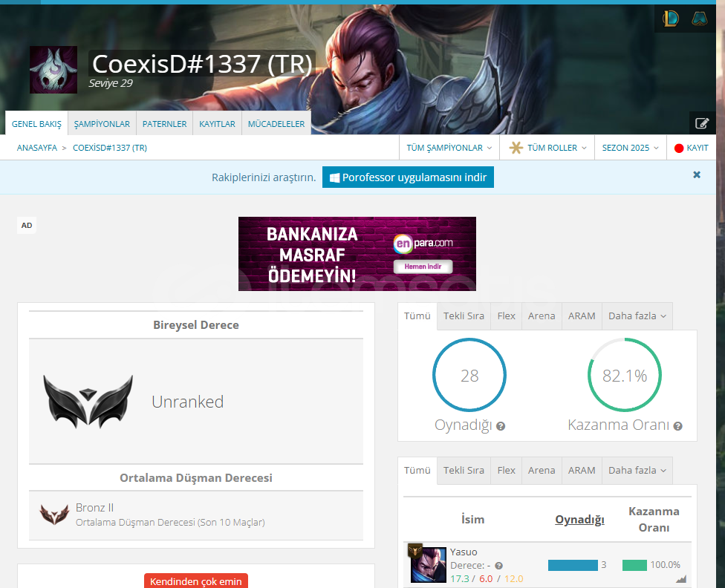Expand Daha fazla in stats summary tabs
This screenshot has width=725, height=588.
(x=637, y=316)
